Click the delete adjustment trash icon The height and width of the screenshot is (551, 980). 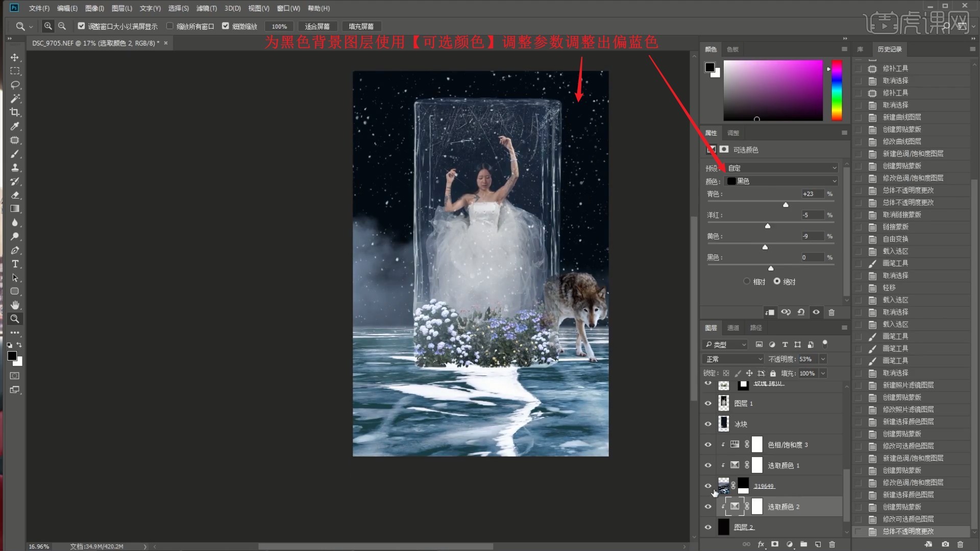[831, 312]
